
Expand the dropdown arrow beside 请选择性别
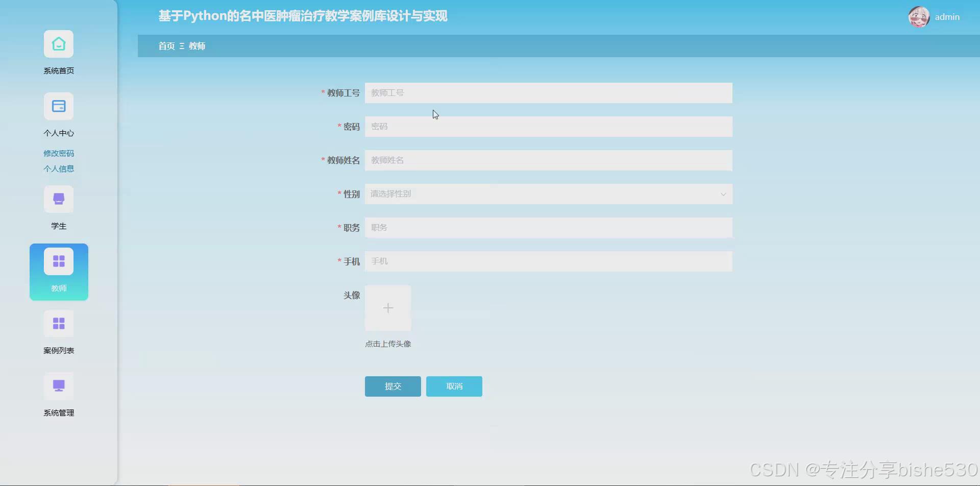point(723,194)
